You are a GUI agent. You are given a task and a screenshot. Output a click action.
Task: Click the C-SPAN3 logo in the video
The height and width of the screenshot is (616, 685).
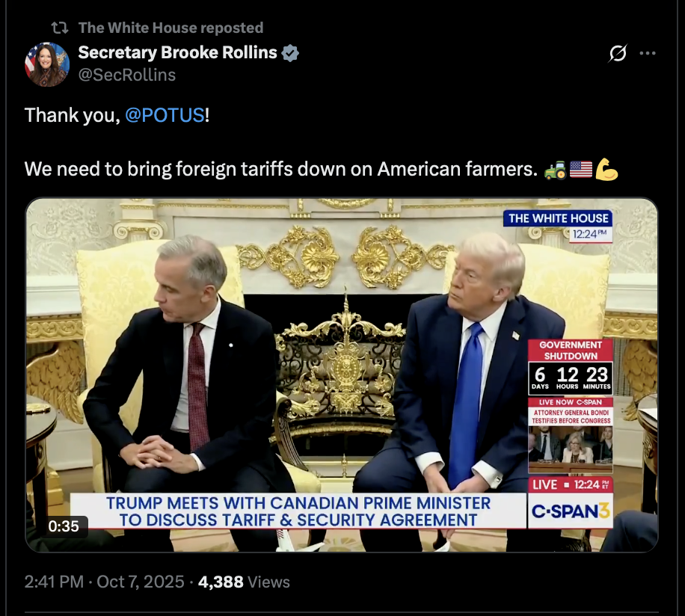[x=571, y=511]
